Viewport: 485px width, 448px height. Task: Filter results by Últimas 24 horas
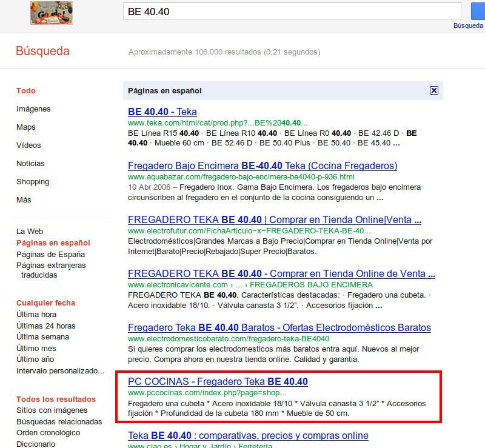pyautogui.click(x=46, y=326)
